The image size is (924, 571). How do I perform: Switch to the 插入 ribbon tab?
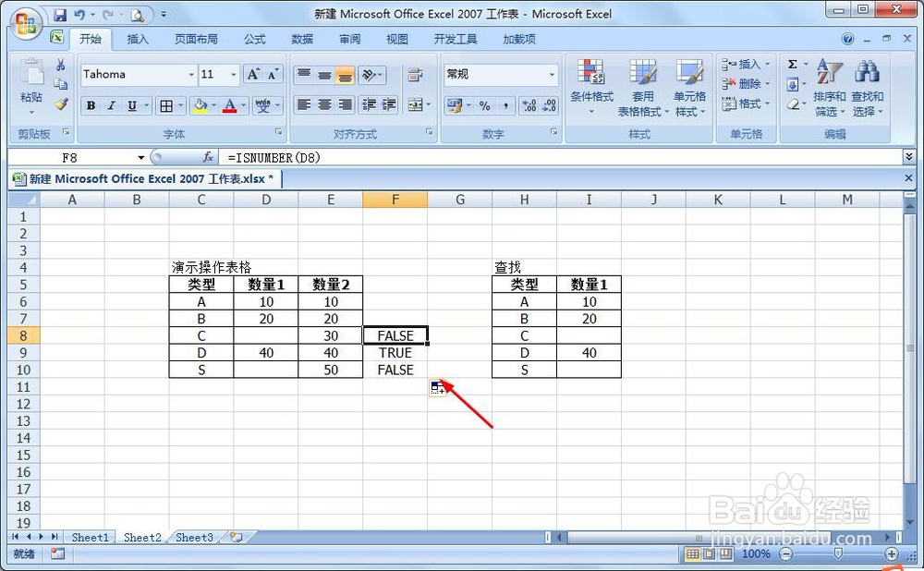136,39
